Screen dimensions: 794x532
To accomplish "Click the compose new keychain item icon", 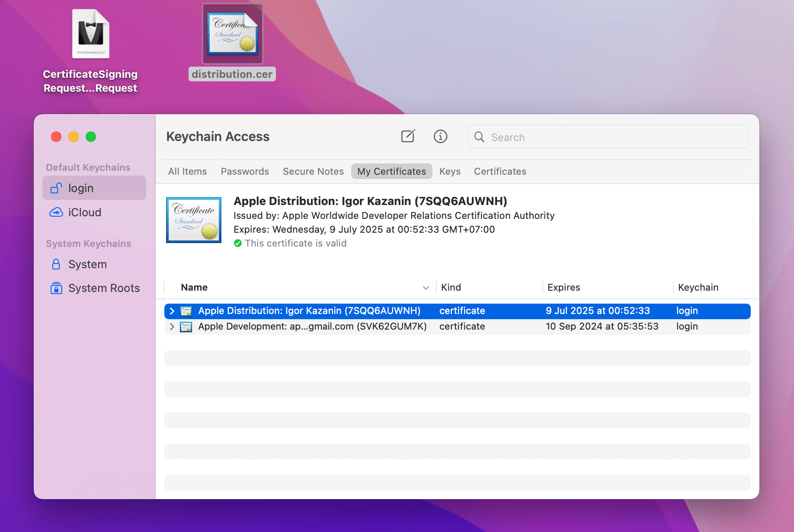I will (x=408, y=136).
